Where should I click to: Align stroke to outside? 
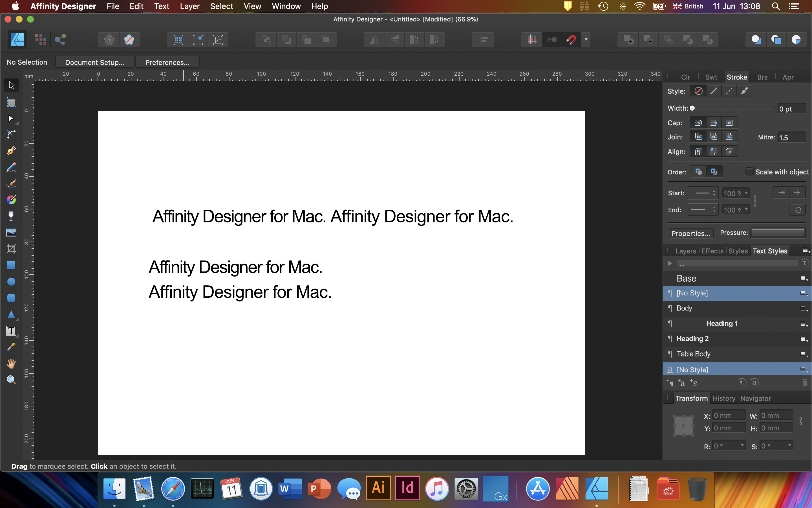pos(729,152)
